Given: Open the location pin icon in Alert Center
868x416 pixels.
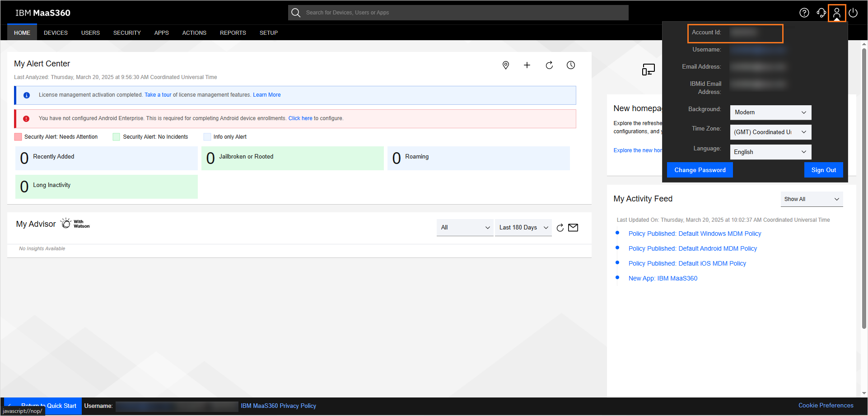Looking at the screenshot, I should click(x=506, y=65).
